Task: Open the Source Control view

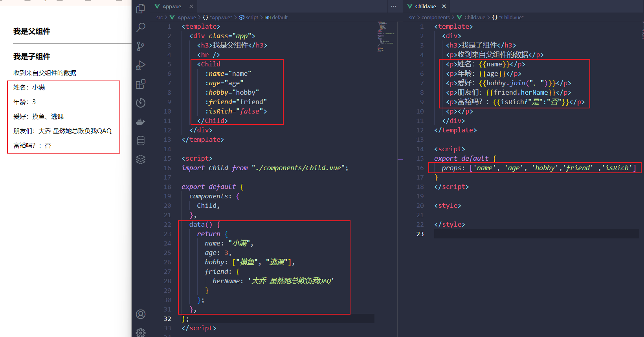Action: tap(141, 46)
